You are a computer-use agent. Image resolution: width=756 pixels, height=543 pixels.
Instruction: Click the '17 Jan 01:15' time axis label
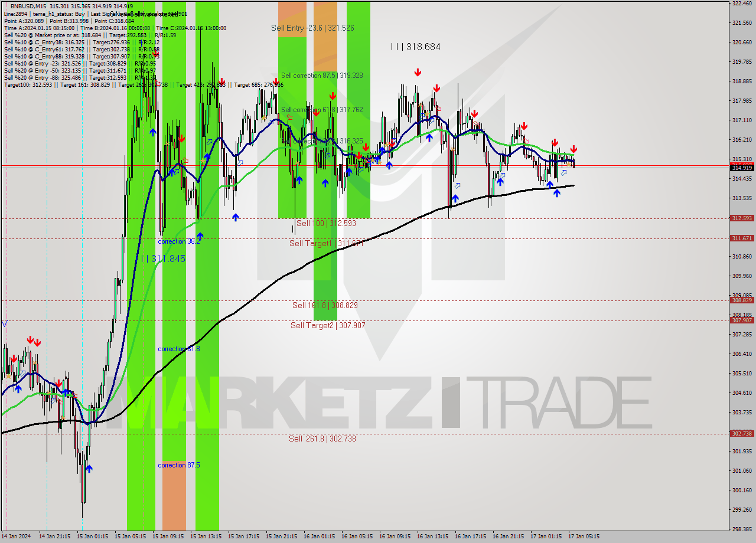546,537
